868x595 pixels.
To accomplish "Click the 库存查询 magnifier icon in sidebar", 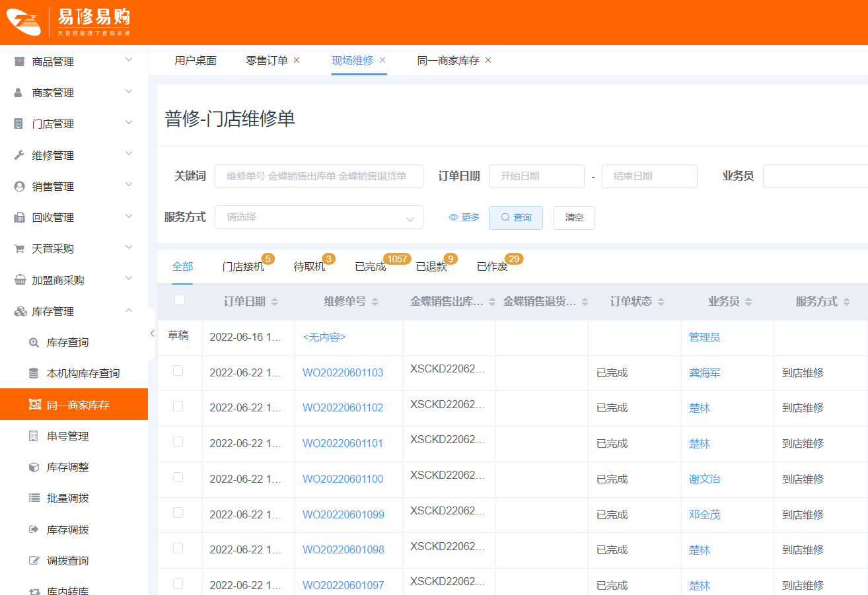I will 34,343.
